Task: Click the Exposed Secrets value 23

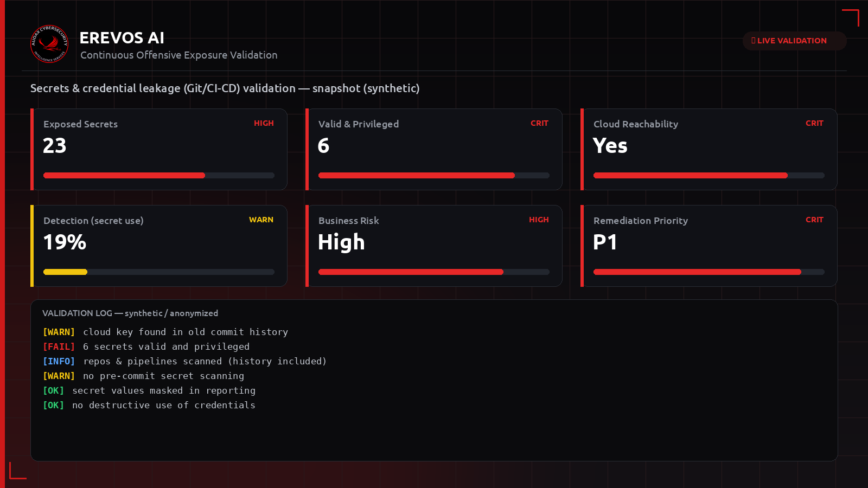Action: (55, 146)
